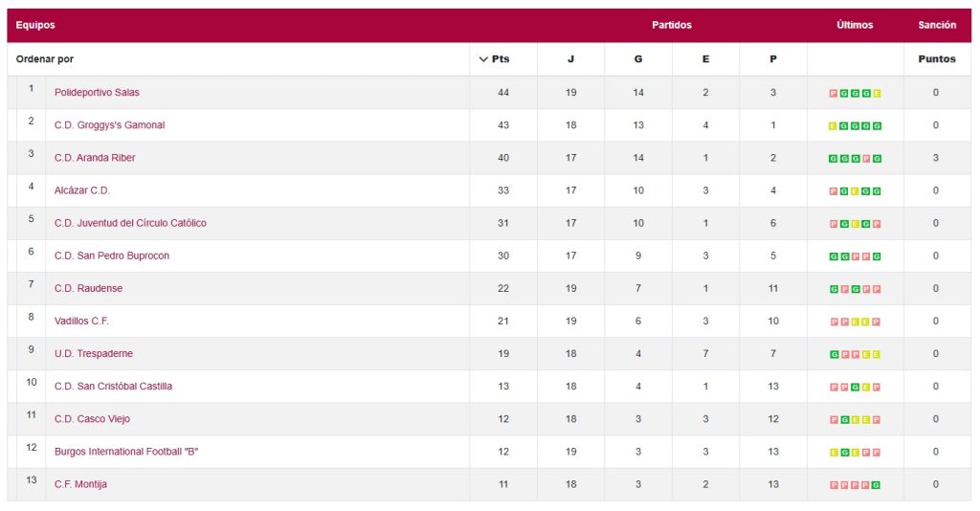Click yellow E badge in Groggys's Gamonal row
The image size is (980, 511).
[833, 125]
